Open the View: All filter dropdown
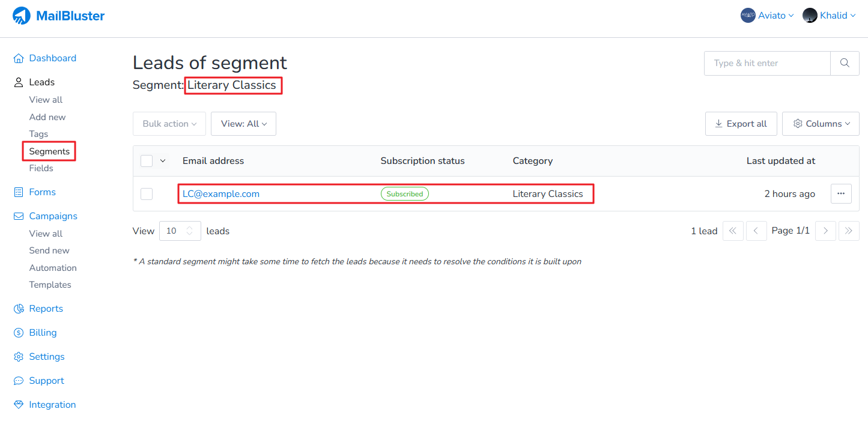This screenshot has width=868, height=424. pos(243,124)
